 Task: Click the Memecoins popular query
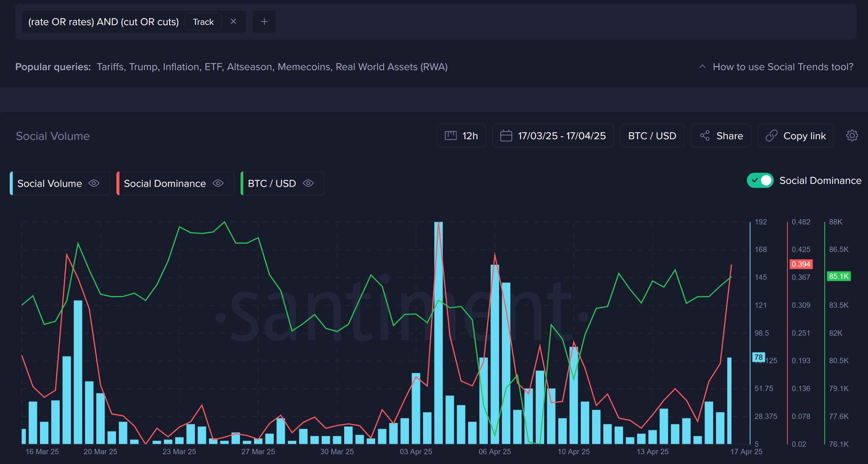point(303,67)
